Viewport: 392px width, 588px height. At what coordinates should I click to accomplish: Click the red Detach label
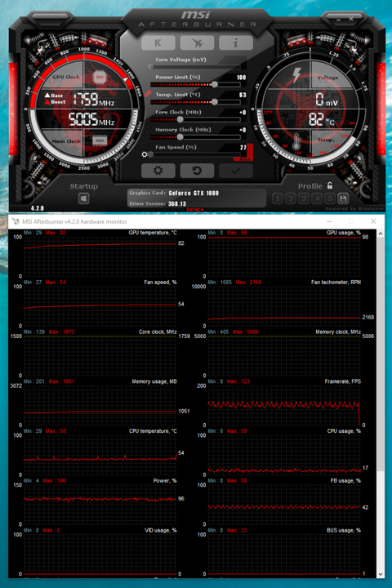pos(195,210)
